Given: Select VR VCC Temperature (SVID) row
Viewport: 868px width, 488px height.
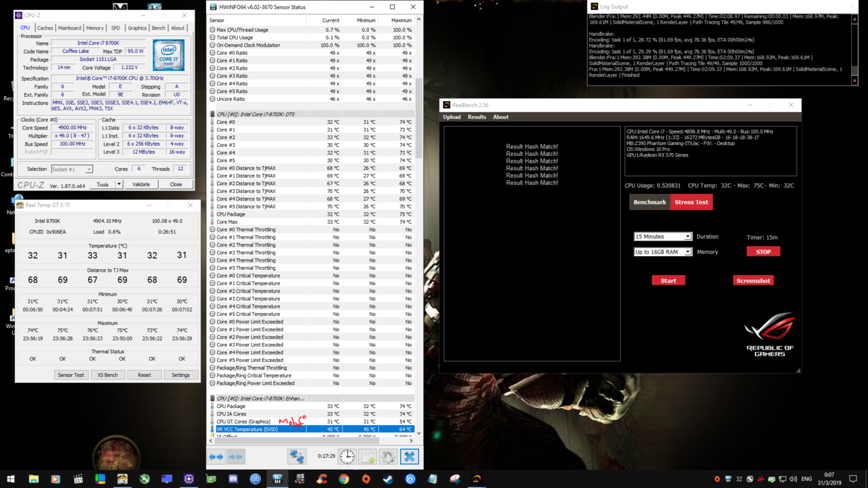Looking at the screenshot, I should pyautogui.click(x=311, y=429).
